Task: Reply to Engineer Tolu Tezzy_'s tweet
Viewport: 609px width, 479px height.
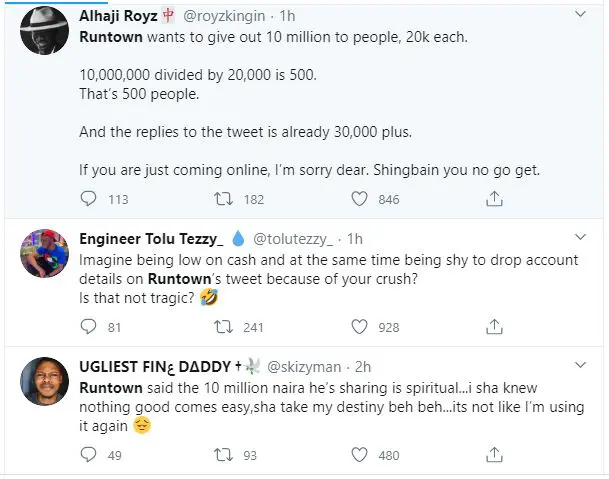Action: (91, 326)
